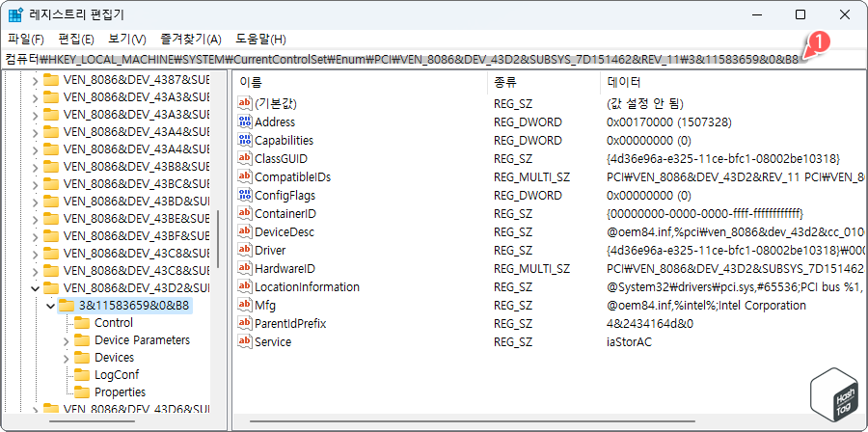Viewport: 868px width, 432px height.
Task: Click the tree pane horizontal scrollbar thumb
Action: [x=92, y=421]
